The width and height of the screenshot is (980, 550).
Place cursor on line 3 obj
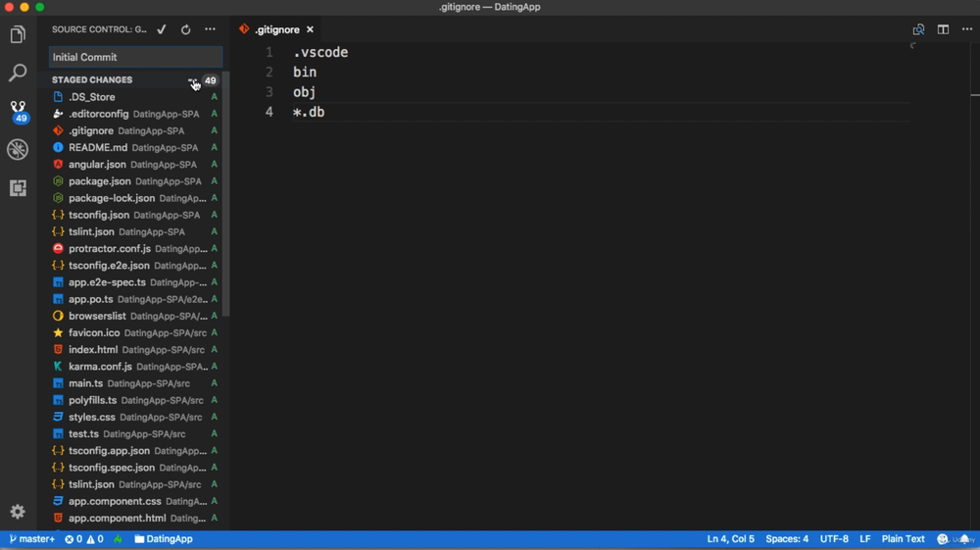pyautogui.click(x=305, y=92)
